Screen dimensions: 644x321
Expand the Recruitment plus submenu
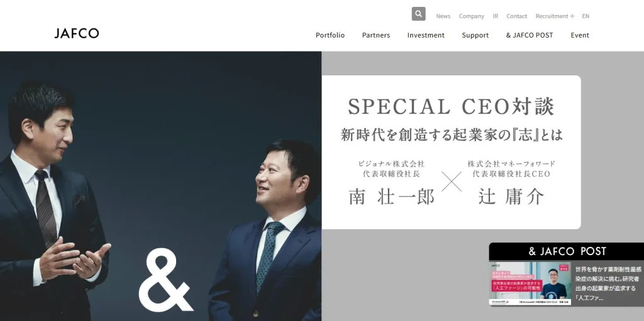coord(555,16)
